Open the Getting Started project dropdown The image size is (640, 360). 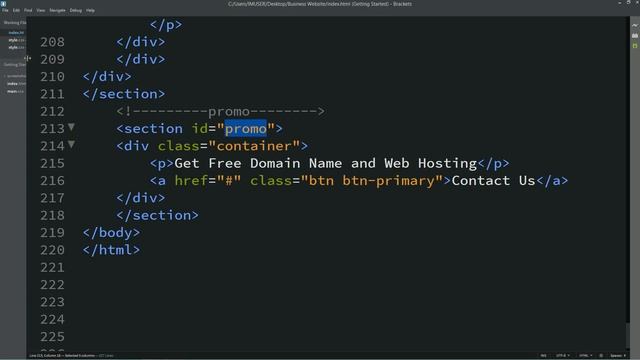click(15, 64)
